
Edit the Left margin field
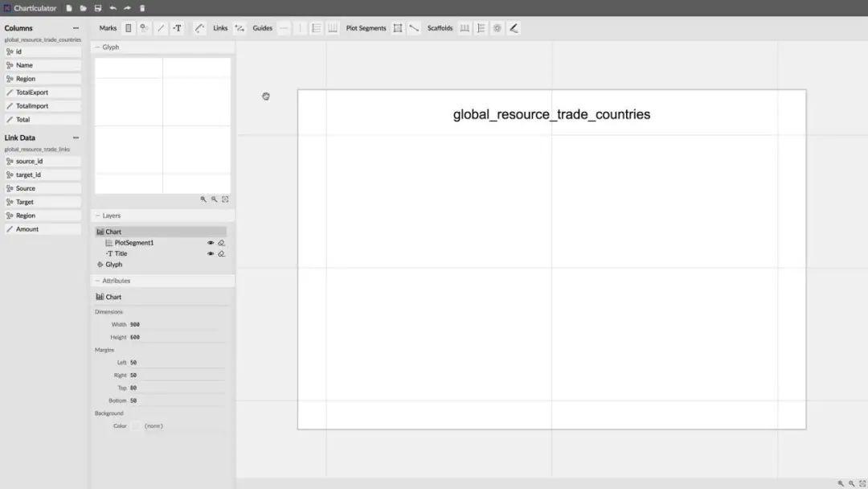[x=177, y=363]
